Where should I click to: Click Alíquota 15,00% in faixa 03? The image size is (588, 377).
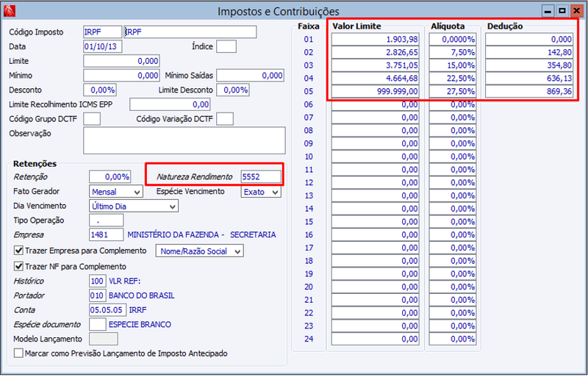coord(453,65)
